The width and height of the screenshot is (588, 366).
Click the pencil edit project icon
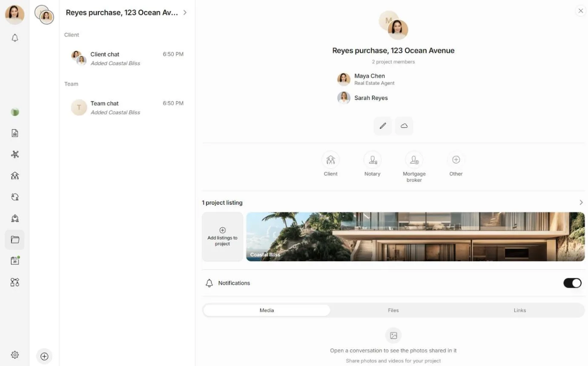[x=383, y=126]
